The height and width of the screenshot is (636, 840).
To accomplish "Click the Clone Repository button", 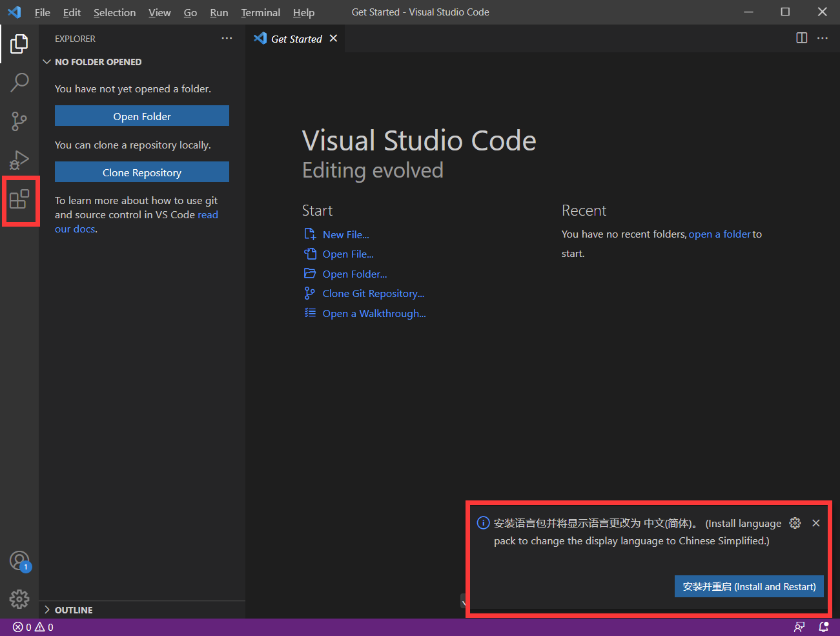I will (142, 172).
